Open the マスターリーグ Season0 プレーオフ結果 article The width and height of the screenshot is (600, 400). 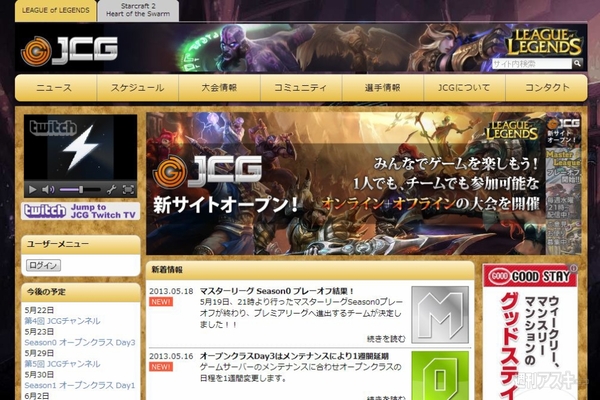(277, 291)
